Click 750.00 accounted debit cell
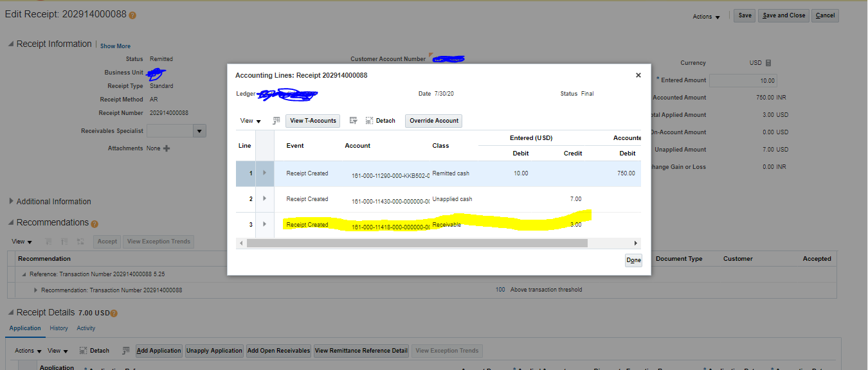The width and height of the screenshot is (868, 370). point(626,173)
